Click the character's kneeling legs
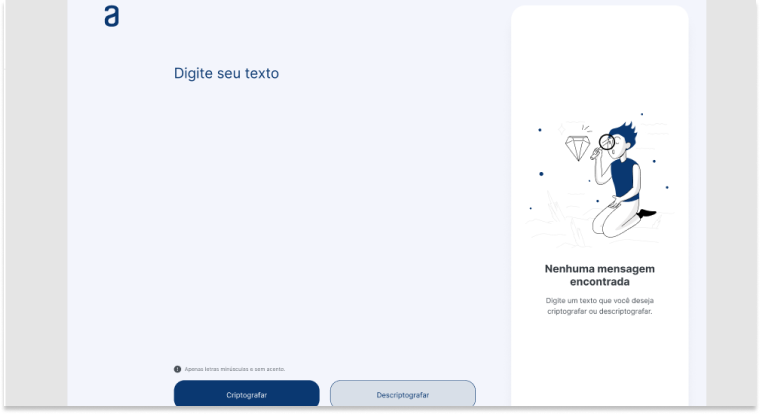The image size is (760, 414). (x=612, y=220)
